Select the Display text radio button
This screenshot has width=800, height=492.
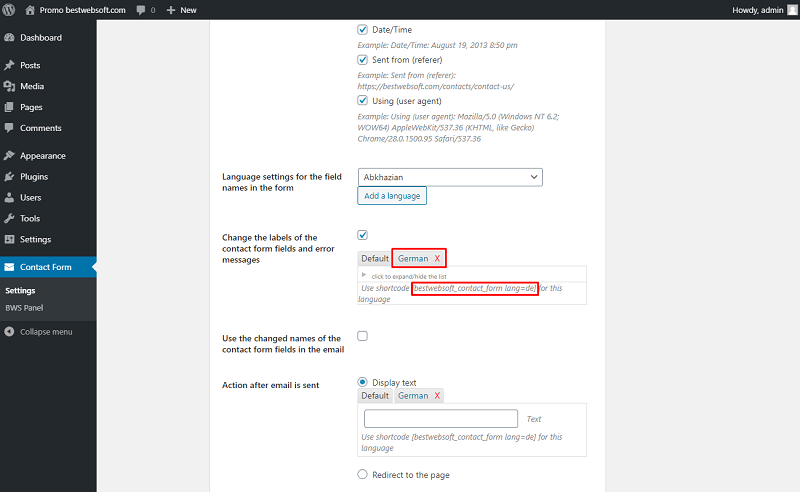coord(362,382)
